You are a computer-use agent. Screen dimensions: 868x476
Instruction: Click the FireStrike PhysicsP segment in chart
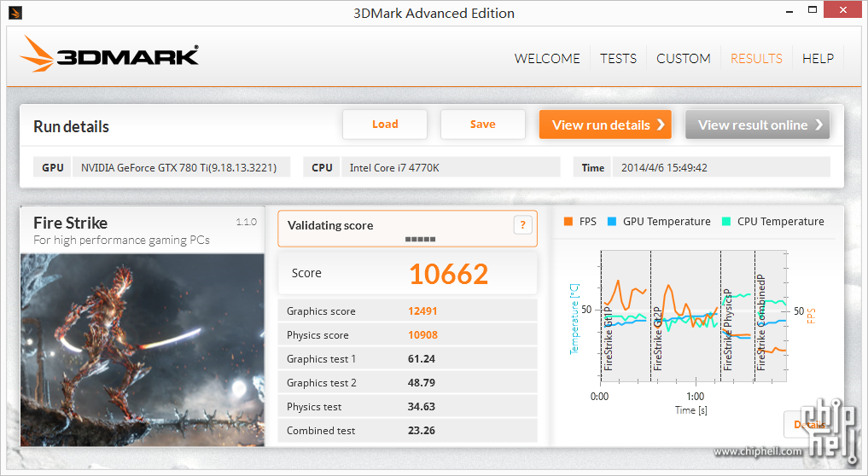(x=737, y=316)
